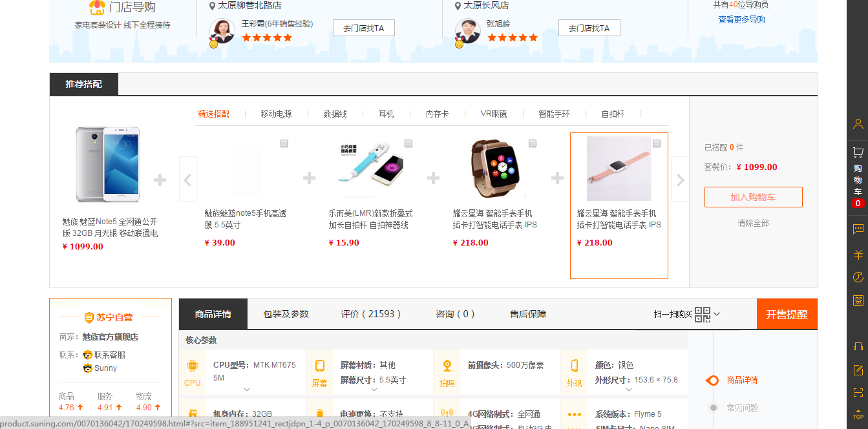Open 查看更多导购 link
The width and height of the screenshot is (868, 429).
pyautogui.click(x=741, y=19)
